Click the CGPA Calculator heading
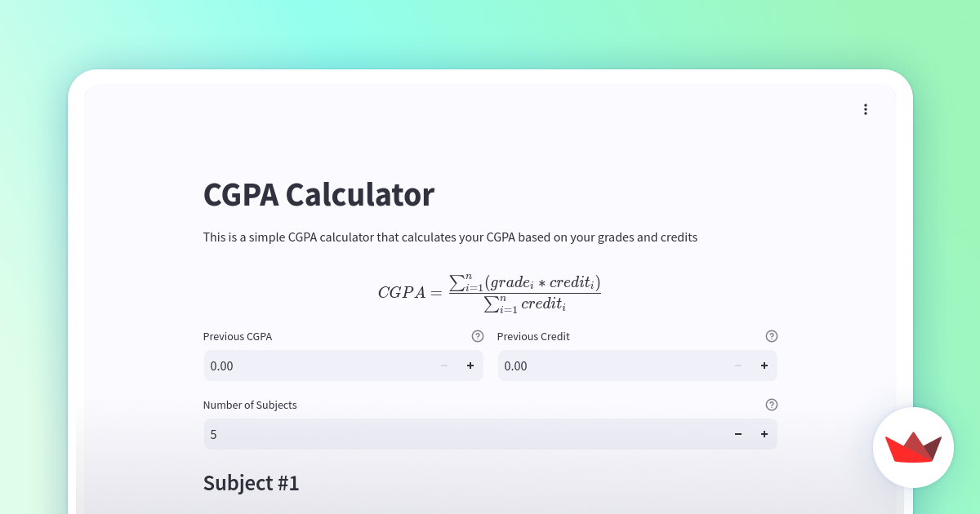 click(x=318, y=195)
